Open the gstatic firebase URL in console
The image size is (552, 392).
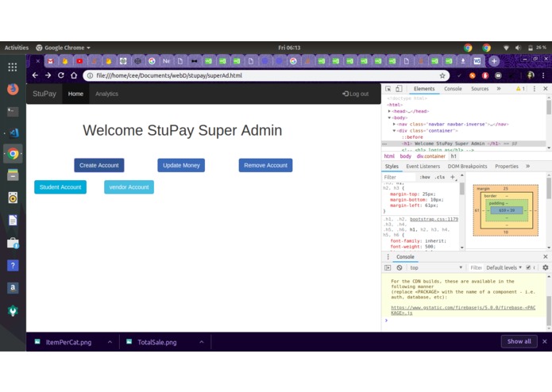click(x=463, y=310)
